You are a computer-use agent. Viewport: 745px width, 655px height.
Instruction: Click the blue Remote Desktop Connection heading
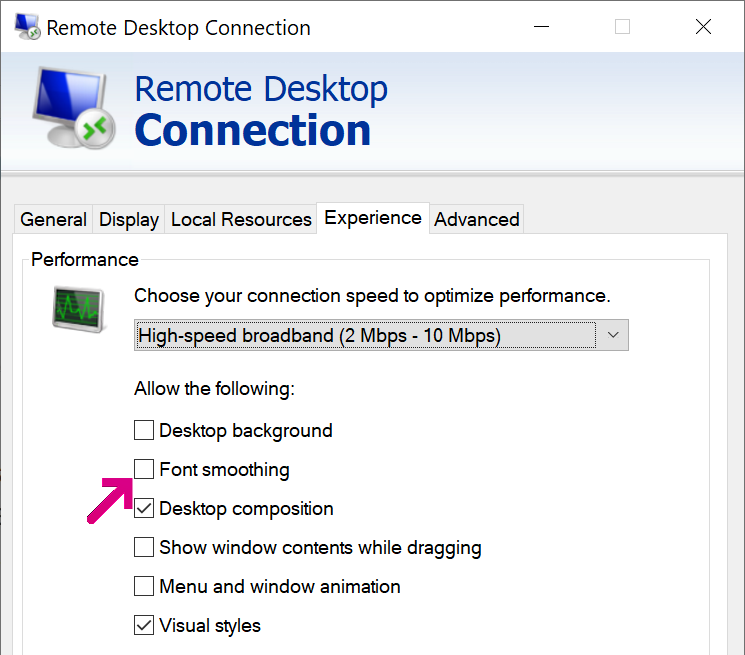tap(260, 110)
